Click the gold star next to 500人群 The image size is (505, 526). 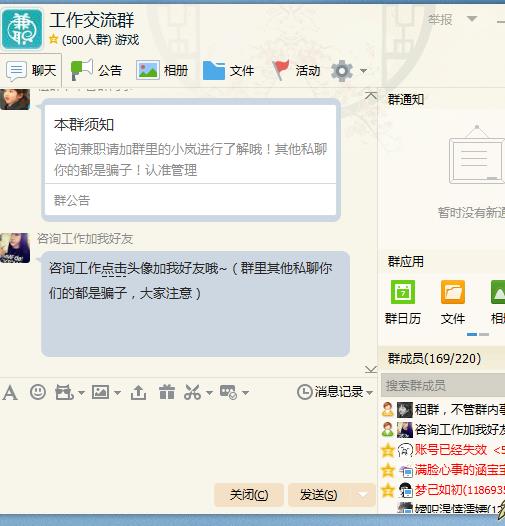tap(53, 39)
